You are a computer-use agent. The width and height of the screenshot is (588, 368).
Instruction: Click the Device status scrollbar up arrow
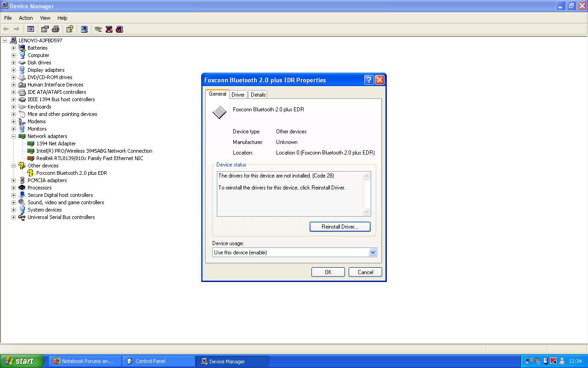(367, 176)
